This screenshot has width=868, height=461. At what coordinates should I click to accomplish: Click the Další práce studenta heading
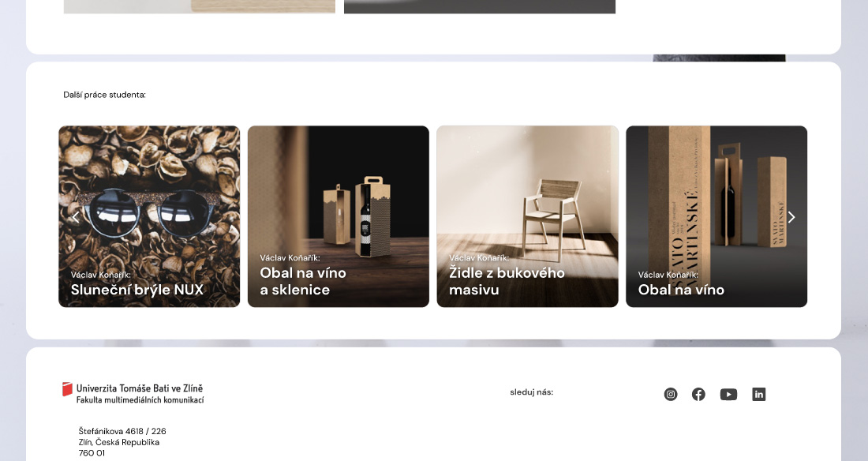pyautogui.click(x=105, y=95)
